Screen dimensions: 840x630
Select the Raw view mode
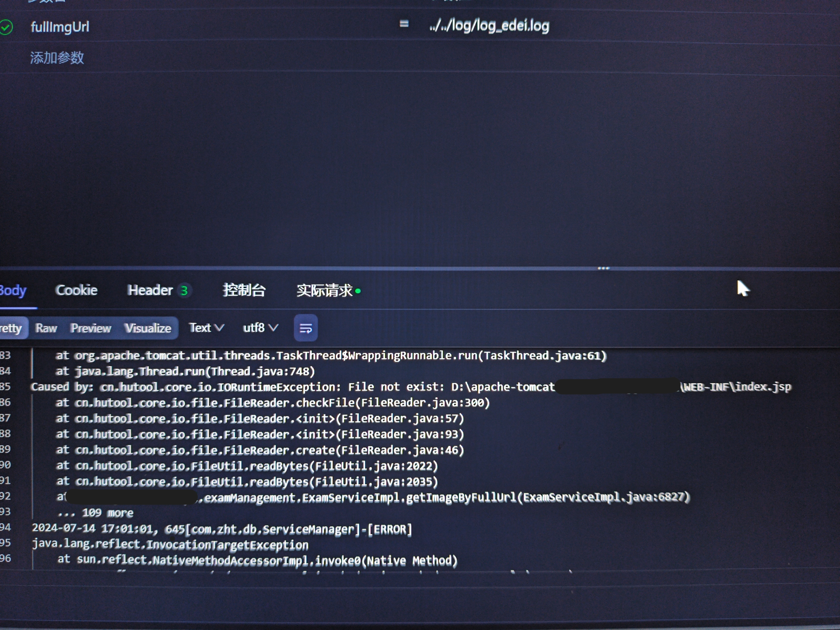tap(46, 328)
